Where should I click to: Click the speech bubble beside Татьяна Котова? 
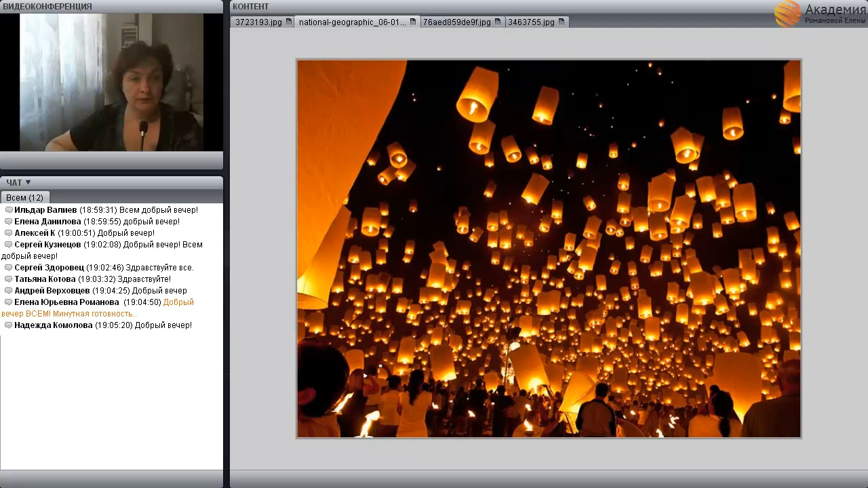tap(9, 279)
